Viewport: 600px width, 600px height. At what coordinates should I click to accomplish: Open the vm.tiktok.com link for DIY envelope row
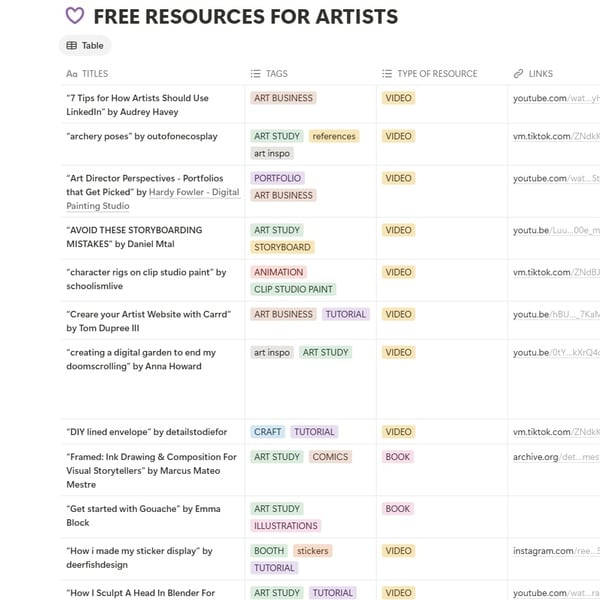(556, 432)
